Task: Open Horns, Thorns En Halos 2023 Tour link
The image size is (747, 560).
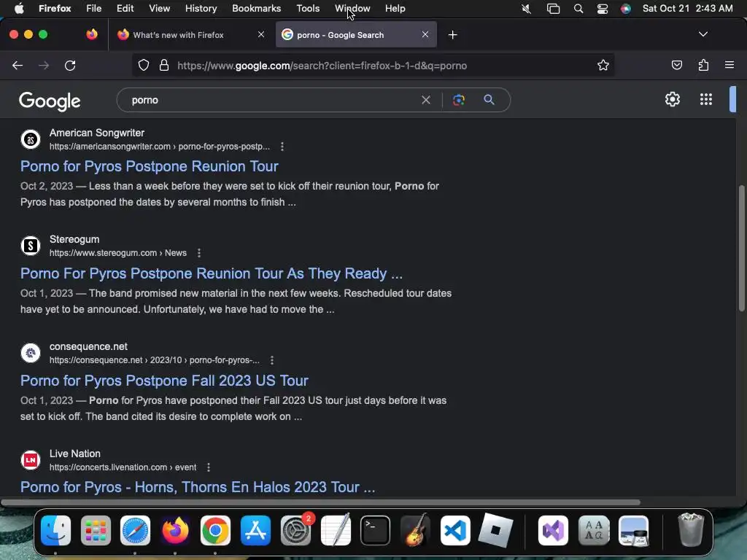Action: pos(198,487)
